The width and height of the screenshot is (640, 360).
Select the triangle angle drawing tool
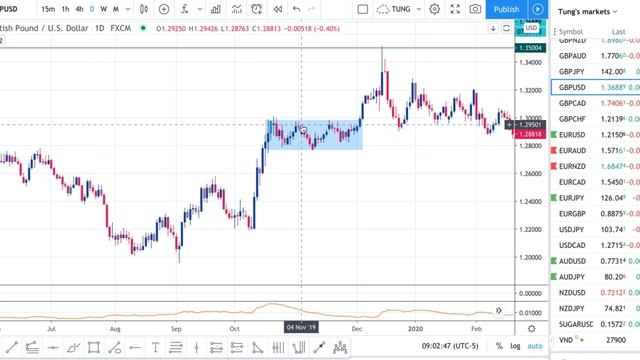coord(258,347)
